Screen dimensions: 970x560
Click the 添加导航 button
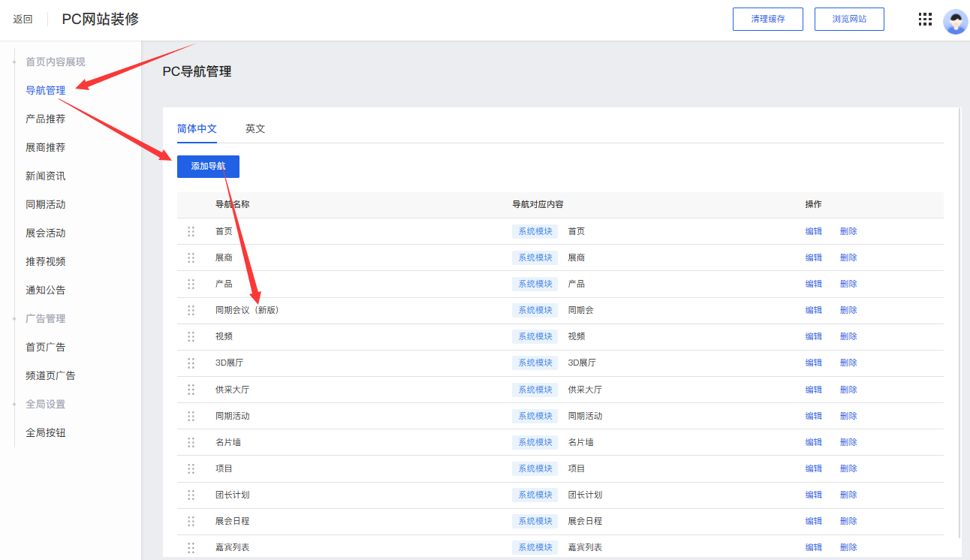click(208, 166)
